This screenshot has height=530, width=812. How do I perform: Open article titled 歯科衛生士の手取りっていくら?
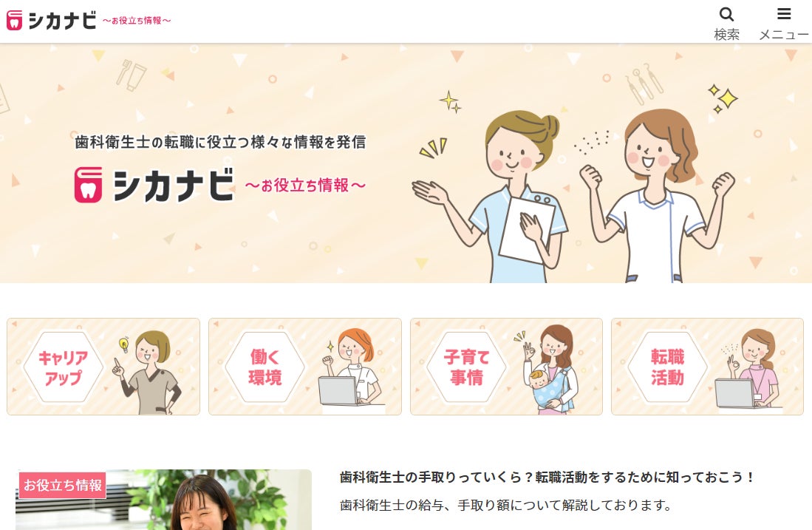(x=547, y=478)
